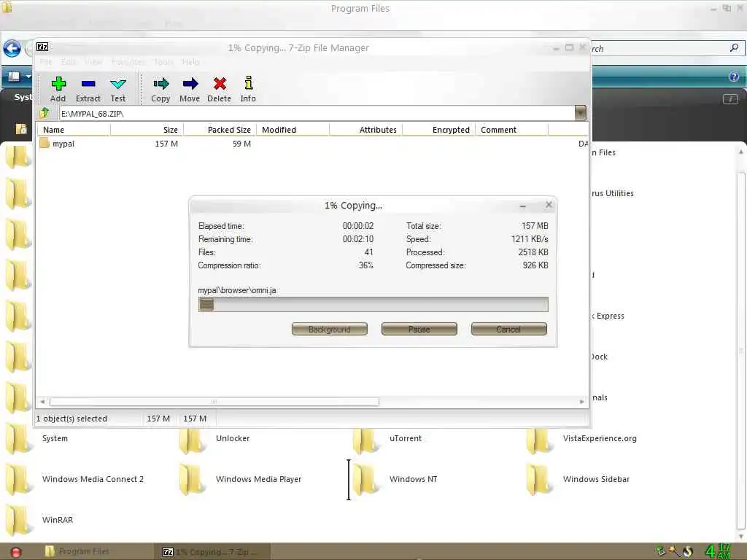Click the Explorer help question icon
The height and width of the screenshot is (560, 747).
[734, 76]
